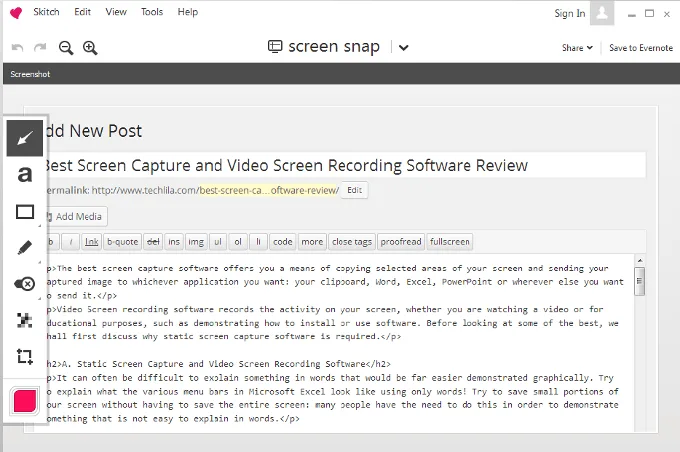Click the li editor button
Screen dimensions: 680x452
pyautogui.click(x=258, y=242)
